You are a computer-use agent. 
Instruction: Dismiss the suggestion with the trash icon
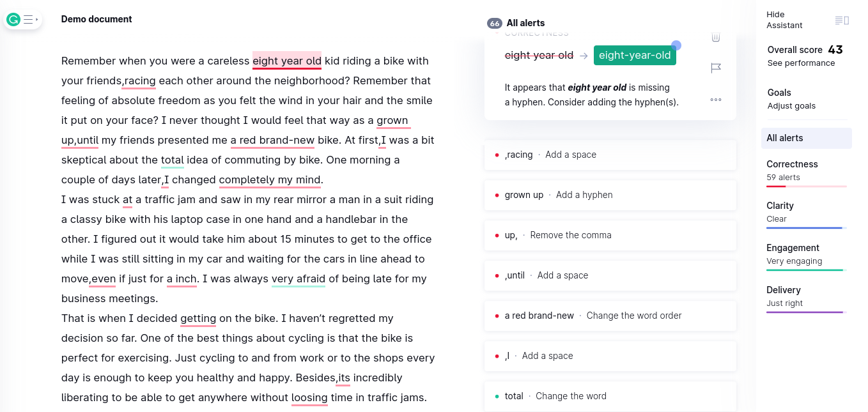(716, 37)
